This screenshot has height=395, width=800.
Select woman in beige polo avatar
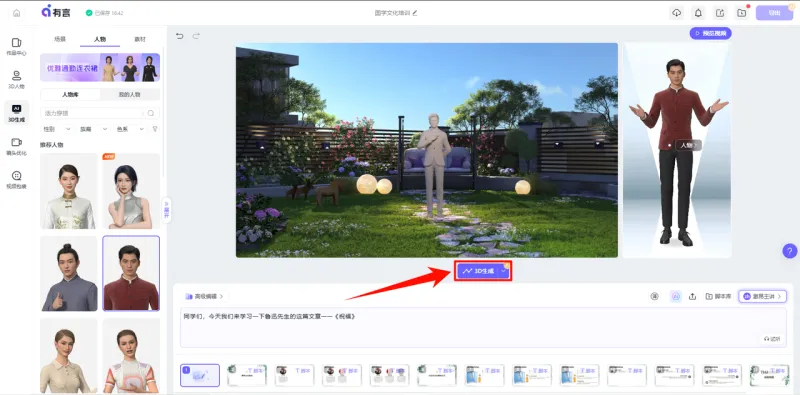[69, 356]
